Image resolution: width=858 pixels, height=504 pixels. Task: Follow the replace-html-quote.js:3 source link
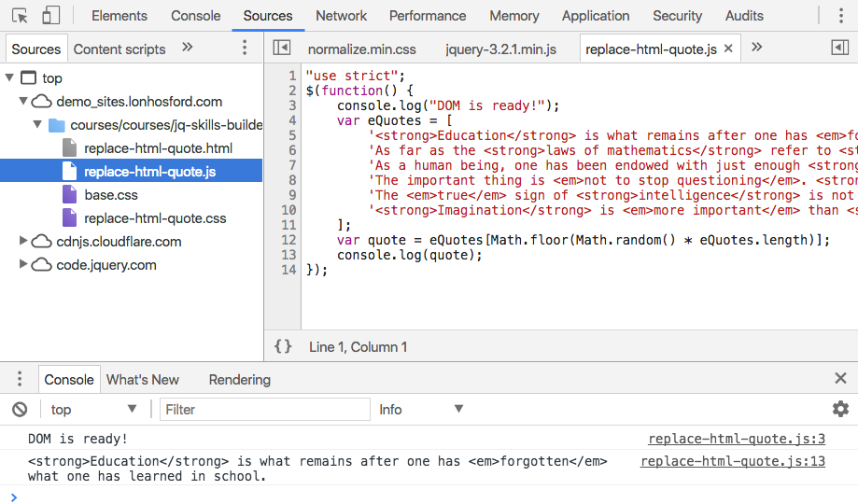pyautogui.click(x=737, y=439)
